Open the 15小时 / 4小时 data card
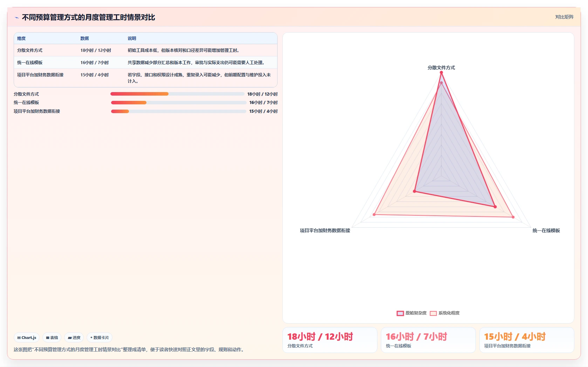Screen dimensions: 588x367 pos(527,340)
